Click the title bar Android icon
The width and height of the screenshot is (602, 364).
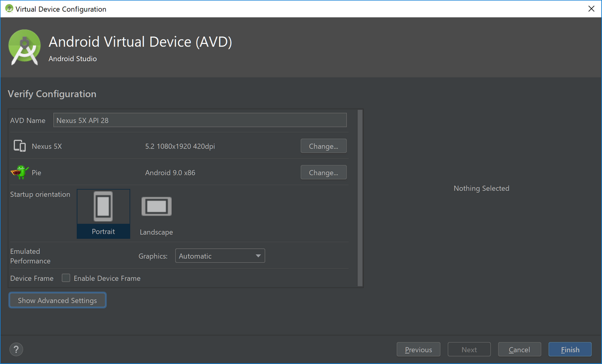point(9,8)
